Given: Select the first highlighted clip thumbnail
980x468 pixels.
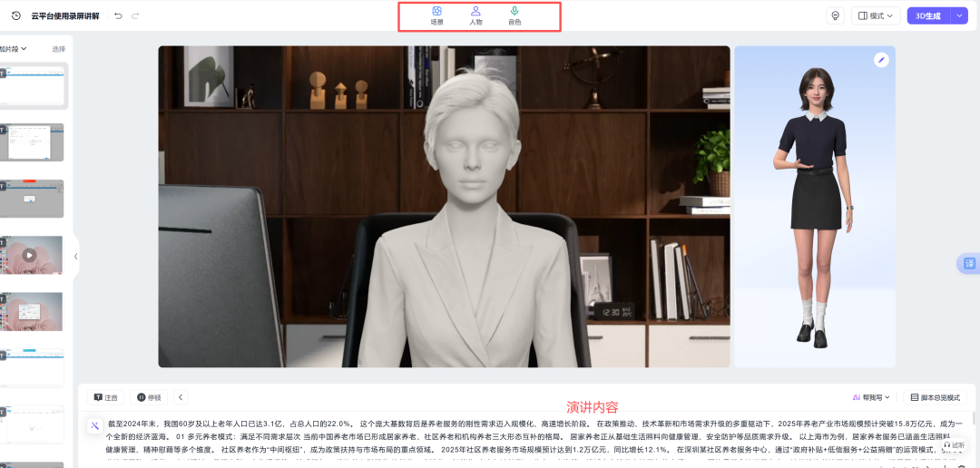Looking at the screenshot, I should coord(34,85).
